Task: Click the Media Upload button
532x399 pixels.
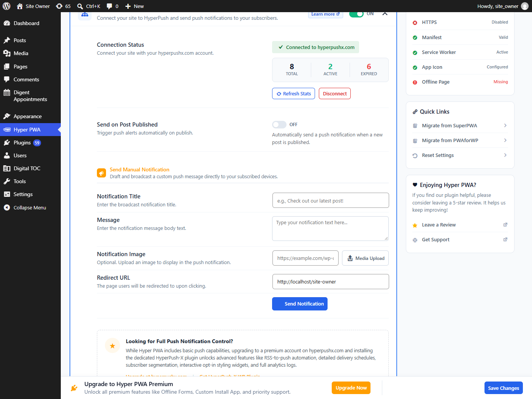Action: [x=365, y=258]
